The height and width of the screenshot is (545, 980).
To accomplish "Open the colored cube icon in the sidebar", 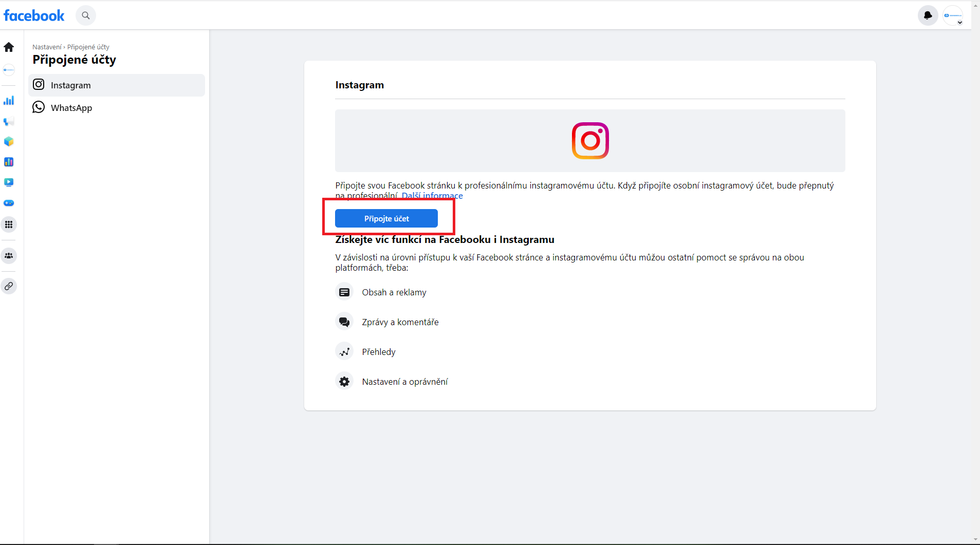I will coord(9,142).
